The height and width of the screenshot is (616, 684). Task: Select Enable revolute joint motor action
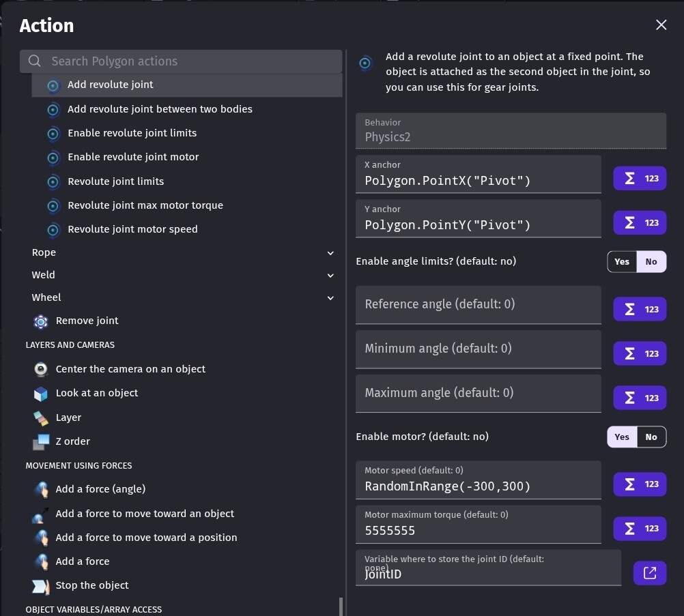tap(133, 157)
